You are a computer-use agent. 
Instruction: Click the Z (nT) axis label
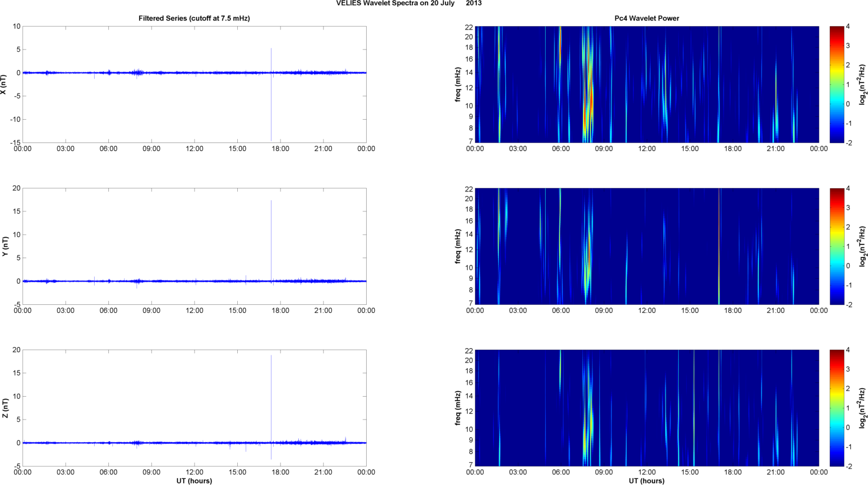4,408
